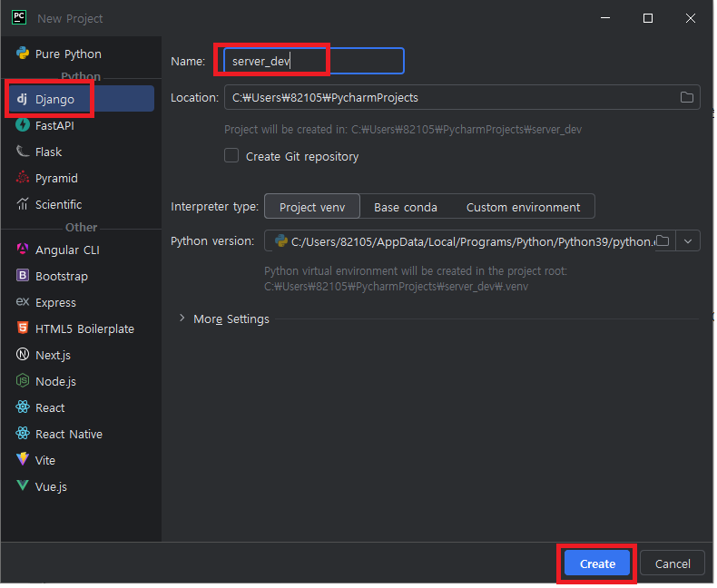Click the Flask horn icon
The height and width of the screenshot is (588, 717).
(x=23, y=152)
